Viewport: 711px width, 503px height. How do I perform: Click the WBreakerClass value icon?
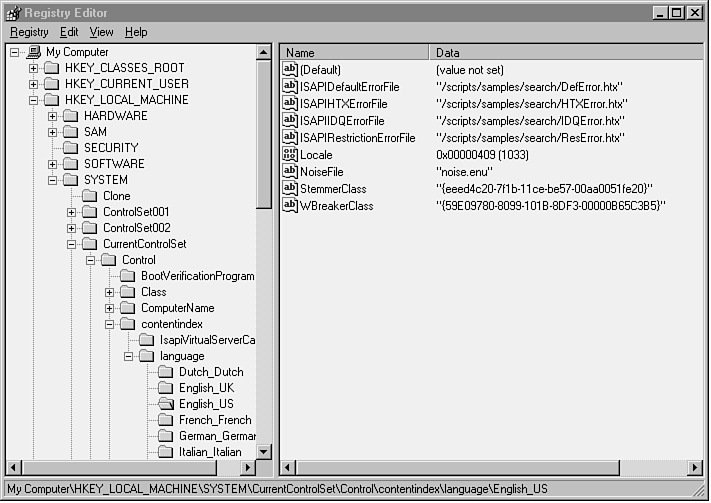pyautogui.click(x=290, y=206)
